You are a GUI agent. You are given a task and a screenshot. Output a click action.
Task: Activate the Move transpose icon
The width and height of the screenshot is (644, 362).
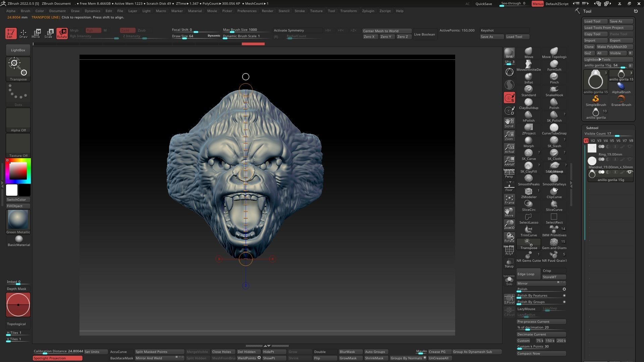(36, 34)
